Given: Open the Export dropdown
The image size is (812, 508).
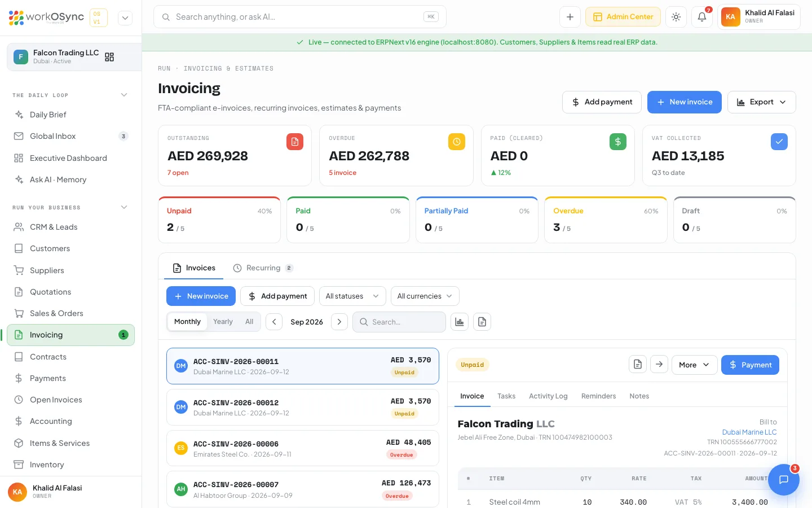Looking at the screenshot, I should (x=762, y=102).
